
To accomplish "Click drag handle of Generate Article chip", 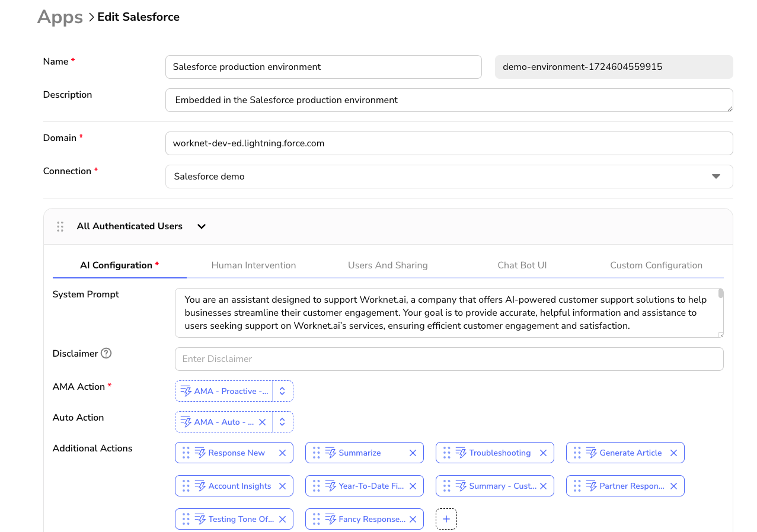I will click(577, 453).
